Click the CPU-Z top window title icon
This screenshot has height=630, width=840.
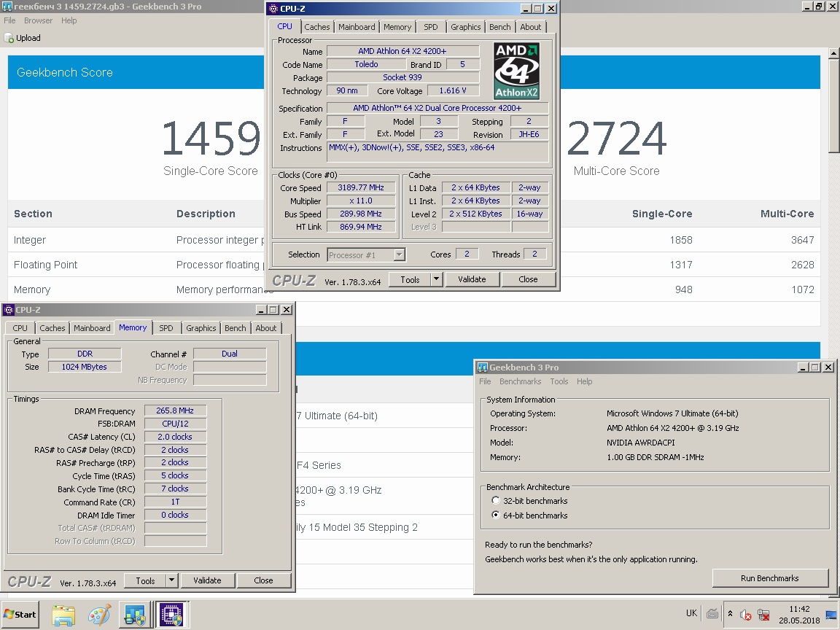pos(273,9)
